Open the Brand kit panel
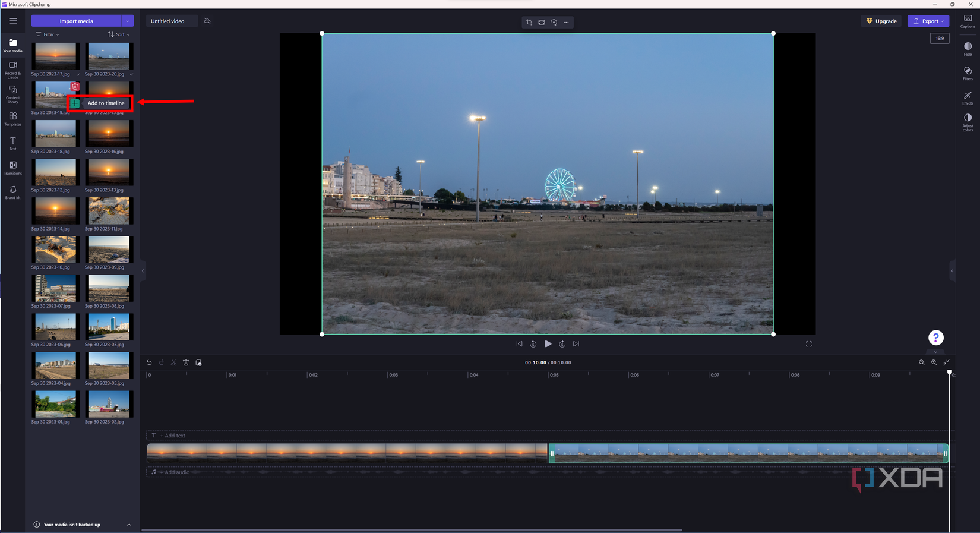 (12, 193)
